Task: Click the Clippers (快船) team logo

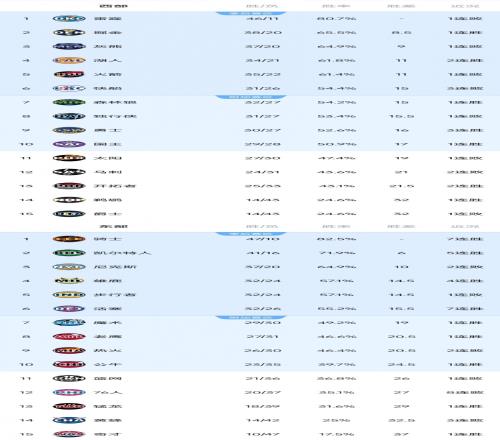Action: [x=69, y=88]
